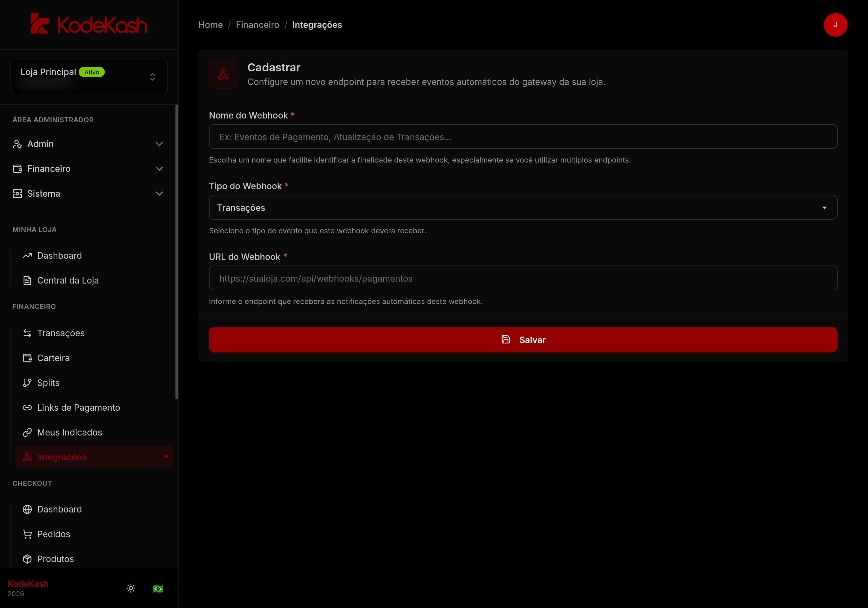Open Central da Loja page
The height and width of the screenshot is (608, 868).
click(93, 280)
